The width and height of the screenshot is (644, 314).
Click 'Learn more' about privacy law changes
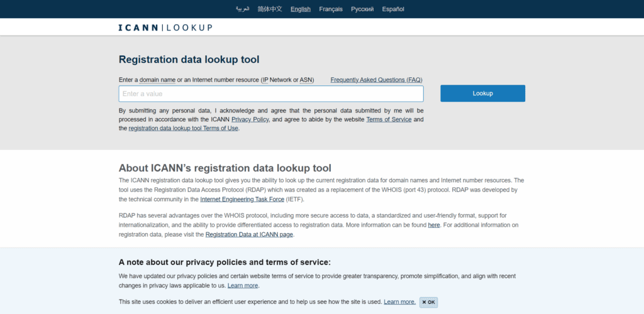click(x=243, y=285)
